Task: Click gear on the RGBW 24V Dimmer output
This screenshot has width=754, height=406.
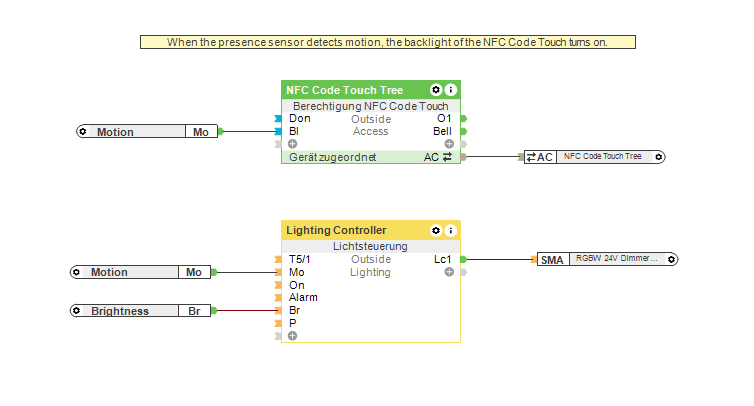Action: coord(671,259)
